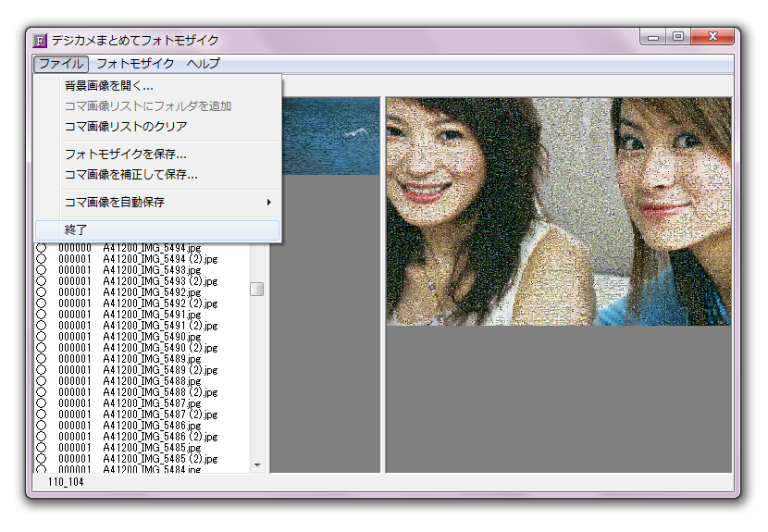The image size is (768, 532).
Task: Choose 背景画像を開く... from the menu
Action: tap(109, 86)
